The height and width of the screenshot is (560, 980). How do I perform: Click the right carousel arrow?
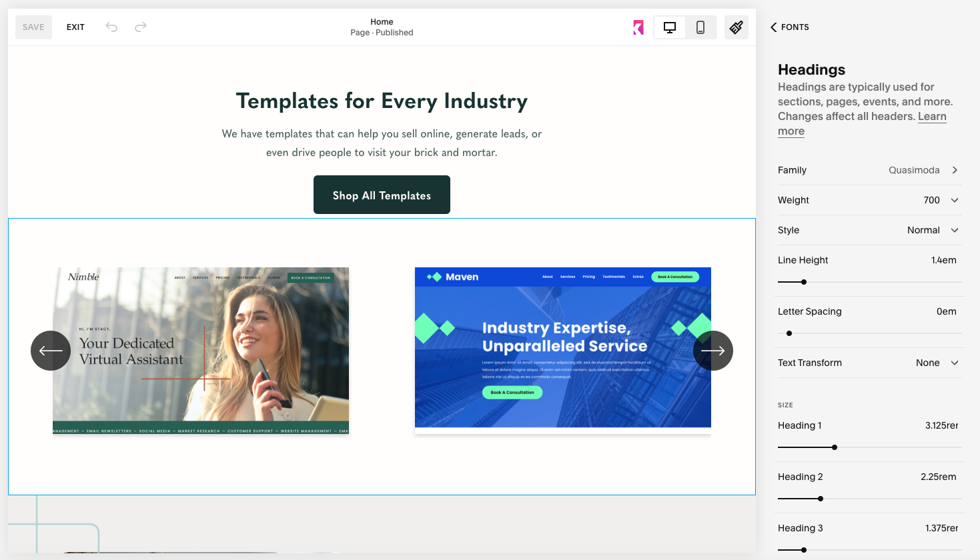click(x=713, y=350)
